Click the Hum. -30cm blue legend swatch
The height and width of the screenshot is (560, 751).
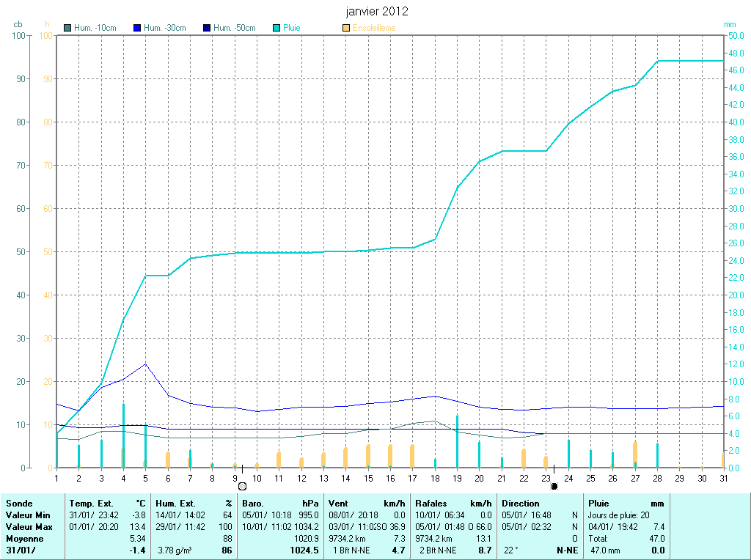(137, 29)
